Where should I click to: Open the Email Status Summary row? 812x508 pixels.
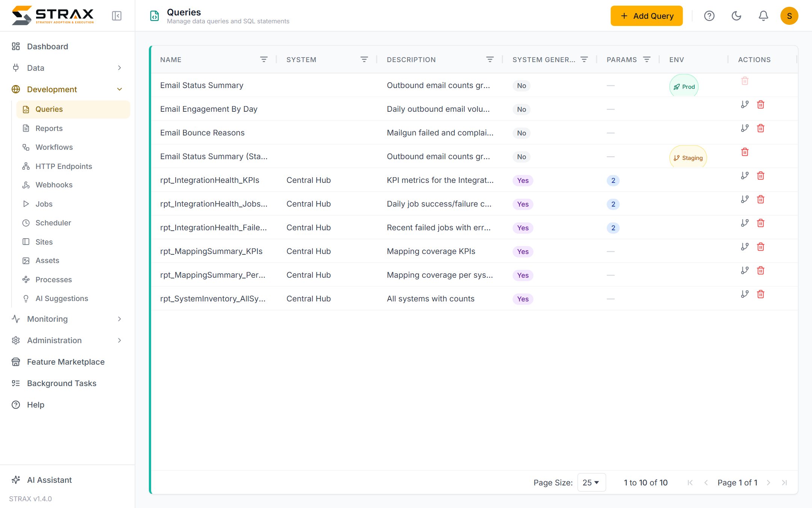click(474, 85)
